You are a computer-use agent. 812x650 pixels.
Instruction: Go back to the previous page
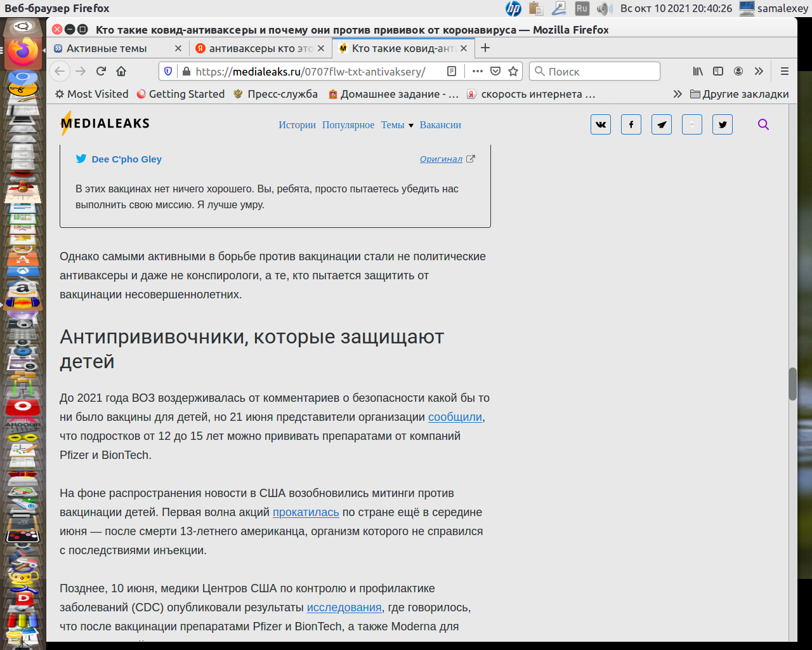[60, 71]
